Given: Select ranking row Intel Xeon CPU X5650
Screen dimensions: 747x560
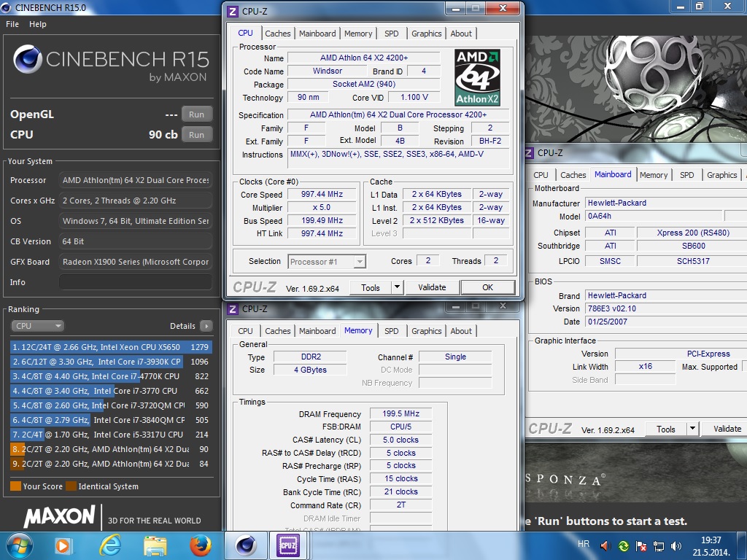Looking at the screenshot, I should (111, 347).
